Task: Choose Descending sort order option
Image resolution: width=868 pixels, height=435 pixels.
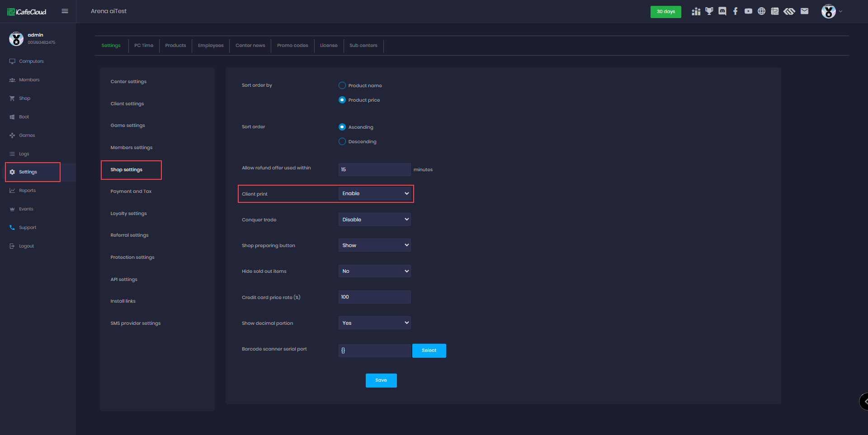Action: click(x=342, y=141)
